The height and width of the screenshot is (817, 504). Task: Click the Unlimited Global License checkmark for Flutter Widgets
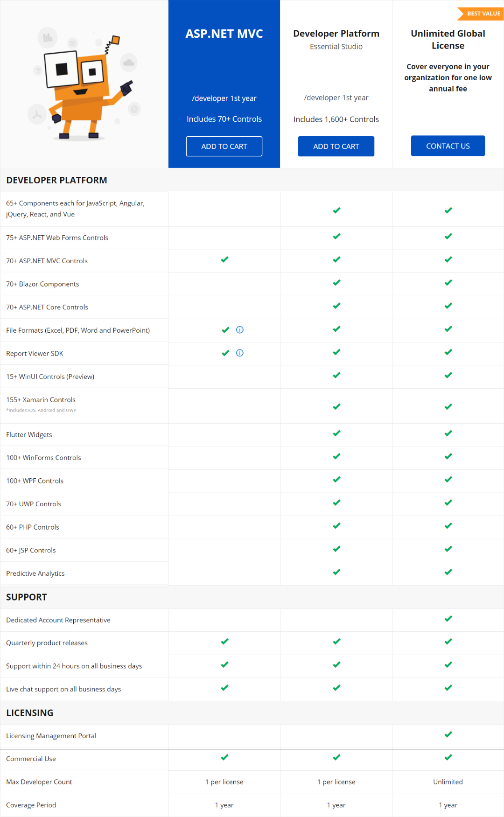click(448, 433)
